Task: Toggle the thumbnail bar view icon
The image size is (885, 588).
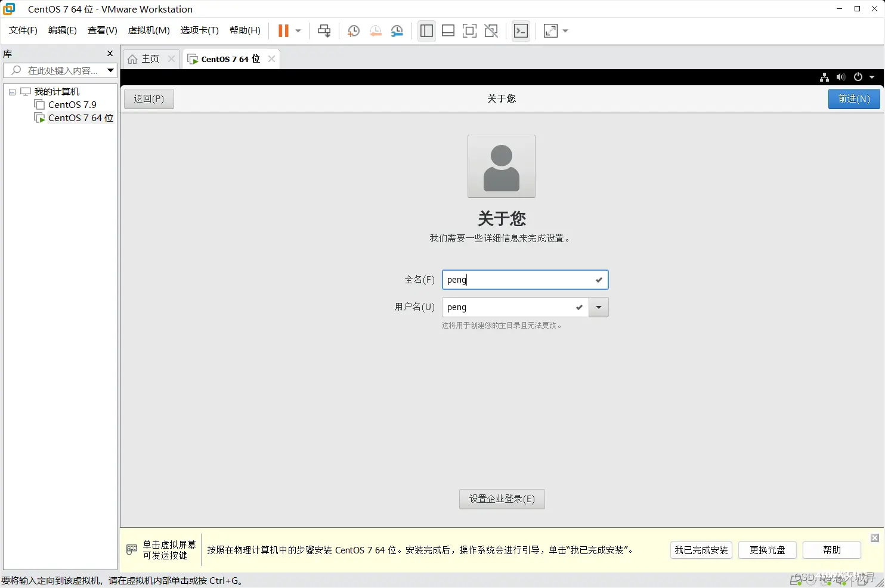Action: pyautogui.click(x=448, y=31)
